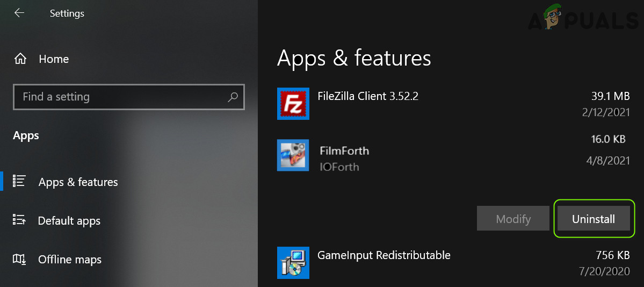The width and height of the screenshot is (644, 287).
Task: Select FileZilla Client 3.52.2 entry
Action: (367, 96)
